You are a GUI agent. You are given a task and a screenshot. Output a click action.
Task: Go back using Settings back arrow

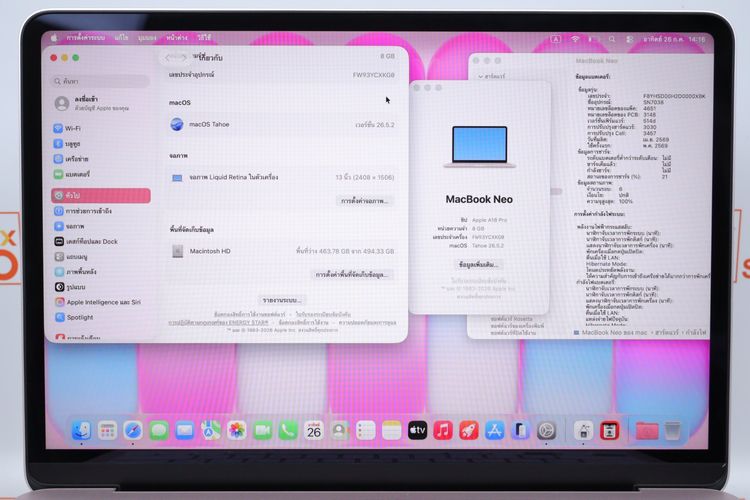click(167, 57)
